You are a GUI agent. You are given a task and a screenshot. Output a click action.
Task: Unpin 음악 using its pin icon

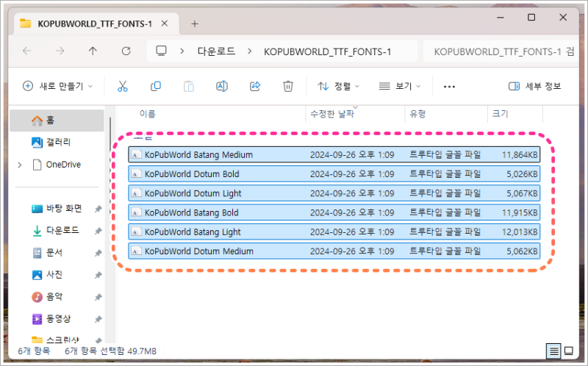click(98, 298)
